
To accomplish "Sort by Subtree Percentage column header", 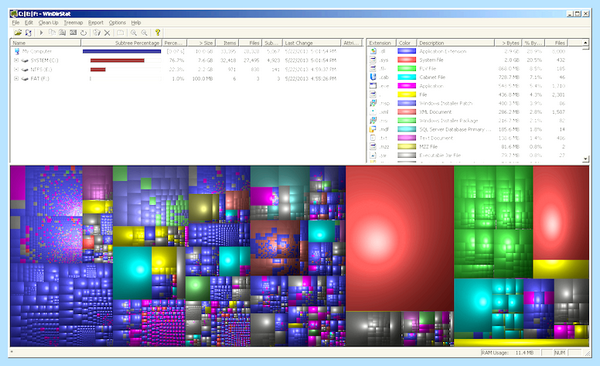I will point(121,43).
